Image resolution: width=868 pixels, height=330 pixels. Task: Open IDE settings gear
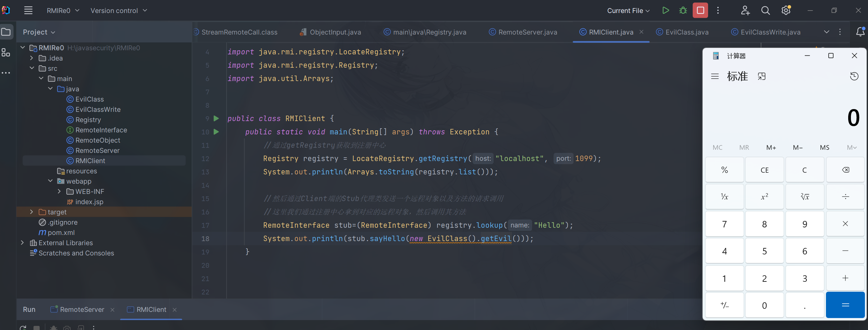tap(786, 10)
